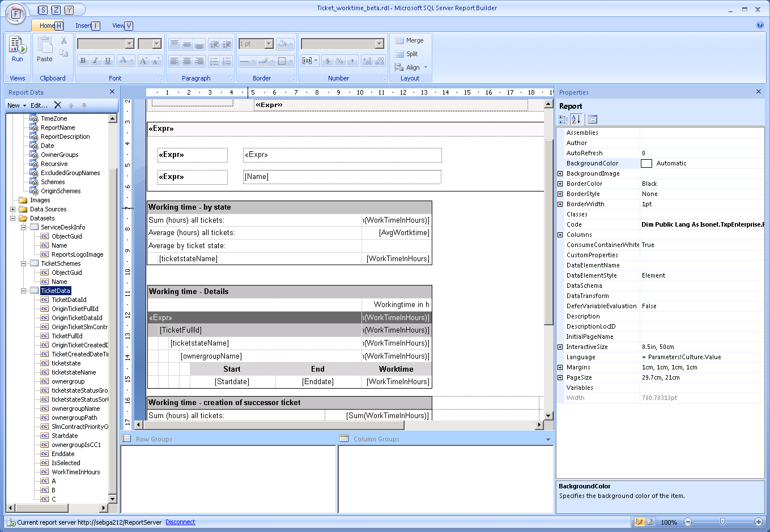The width and height of the screenshot is (770, 532).
Task: Expand the Margins property
Action: [560, 367]
